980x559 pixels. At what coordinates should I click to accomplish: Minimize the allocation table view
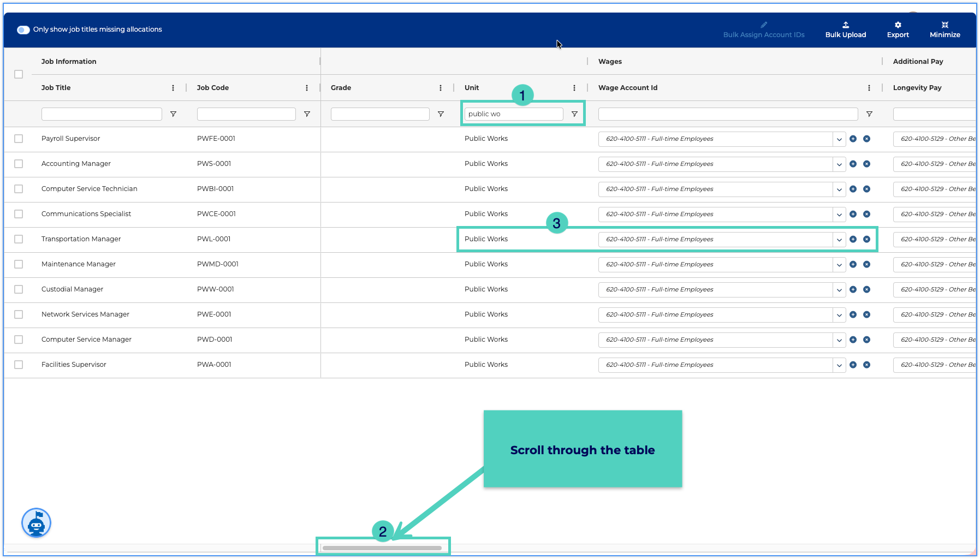coord(945,29)
